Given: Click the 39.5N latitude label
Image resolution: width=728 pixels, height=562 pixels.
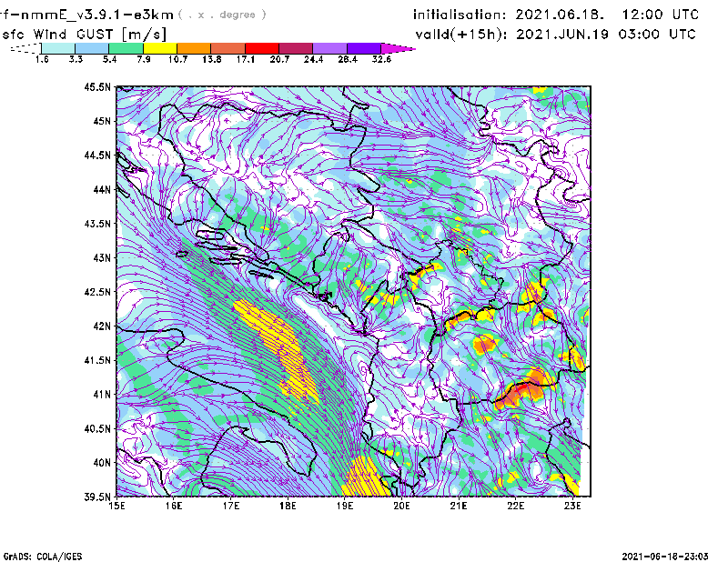Looking at the screenshot, I should [97, 497].
